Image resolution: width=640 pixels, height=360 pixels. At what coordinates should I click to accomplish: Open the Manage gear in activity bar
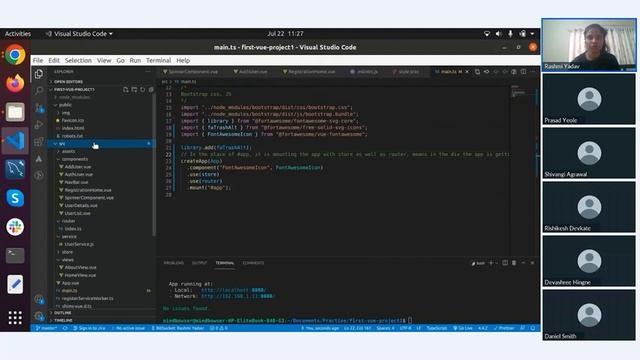[x=39, y=316]
